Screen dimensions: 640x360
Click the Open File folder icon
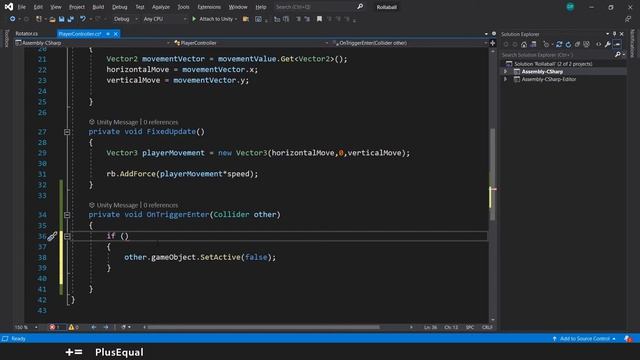point(52,19)
